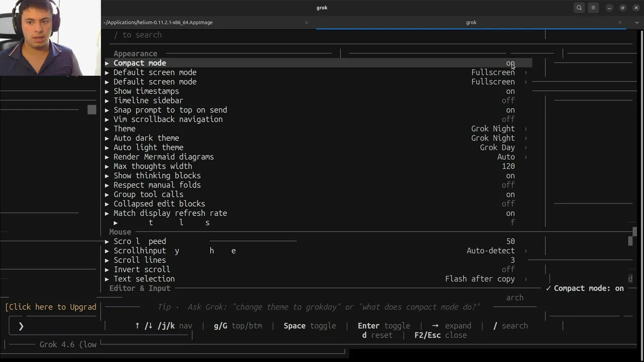The width and height of the screenshot is (644, 362).
Task: Click the 'Click here to Upgrad' link
Action: pyautogui.click(x=51, y=307)
